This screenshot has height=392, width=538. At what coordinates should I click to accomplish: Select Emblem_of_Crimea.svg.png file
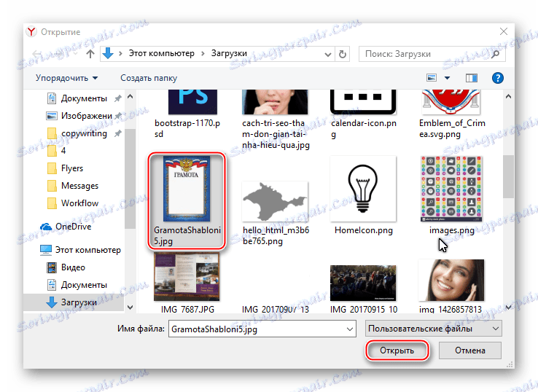click(452, 114)
